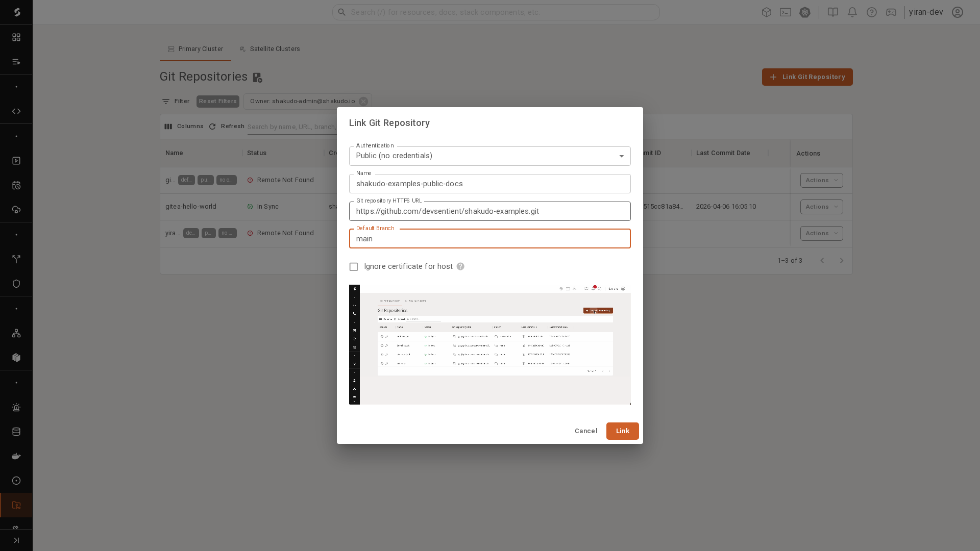Open the Authentication dropdown
The width and height of the screenshot is (980, 551).
pos(489,156)
